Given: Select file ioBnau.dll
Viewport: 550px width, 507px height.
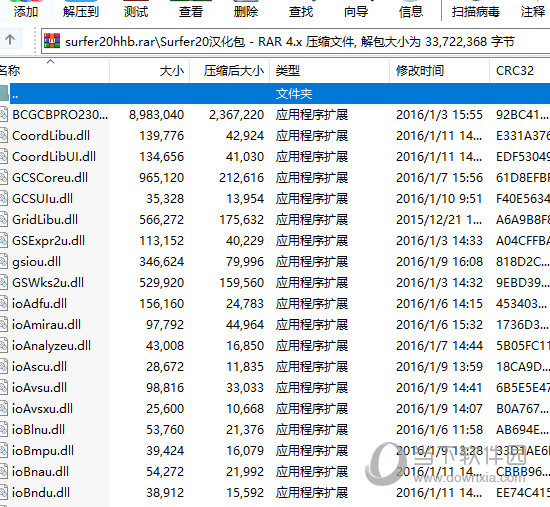Looking at the screenshot, I should tap(40, 472).
